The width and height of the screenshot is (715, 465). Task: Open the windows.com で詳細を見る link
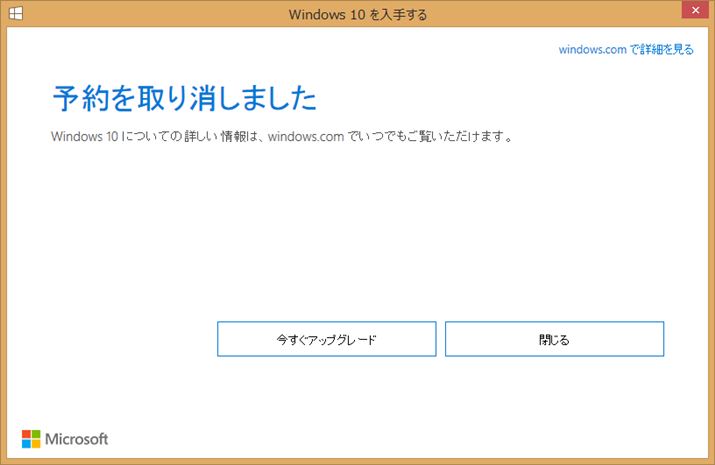[626, 49]
